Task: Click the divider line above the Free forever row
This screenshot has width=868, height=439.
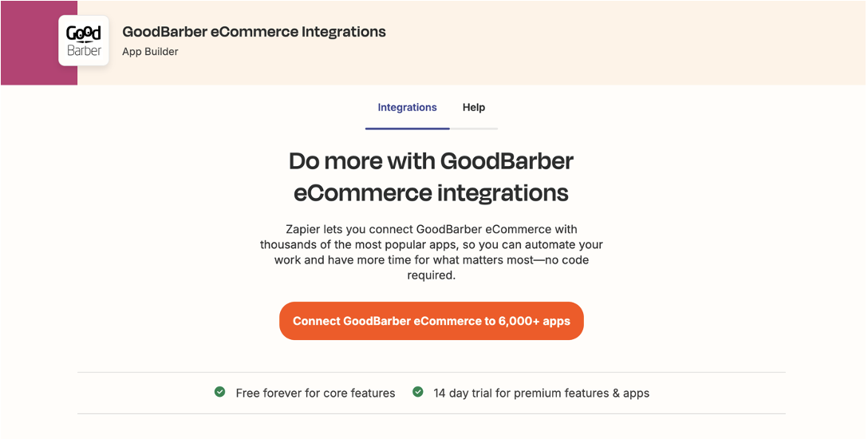Action: pos(431,372)
